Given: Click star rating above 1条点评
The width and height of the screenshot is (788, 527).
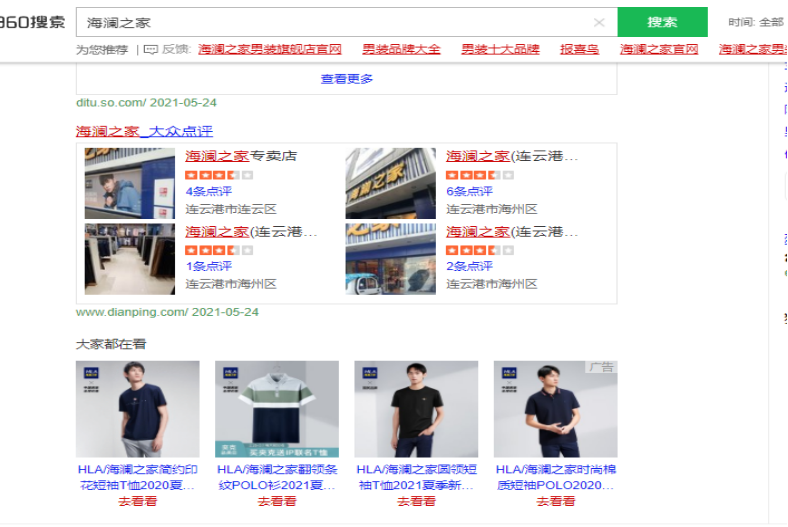Looking at the screenshot, I should (x=219, y=250).
